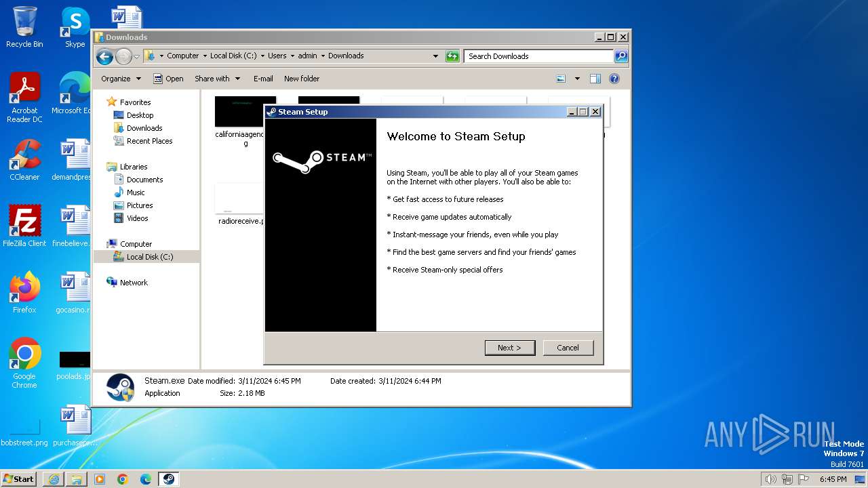Open the Windows Start menu

pos(18,479)
